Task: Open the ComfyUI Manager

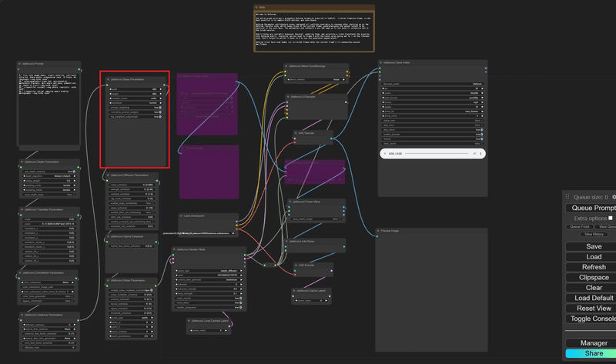Action: click(591, 342)
